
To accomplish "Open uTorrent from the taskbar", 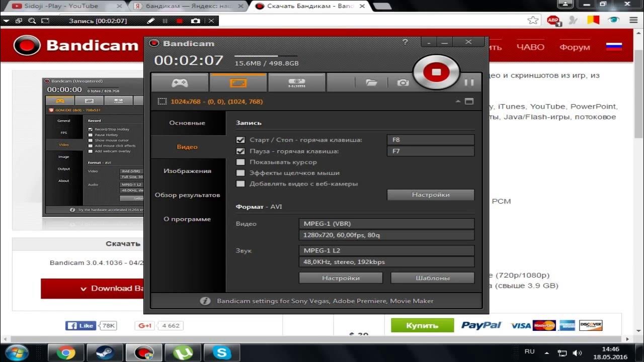I will pyautogui.click(x=183, y=352).
